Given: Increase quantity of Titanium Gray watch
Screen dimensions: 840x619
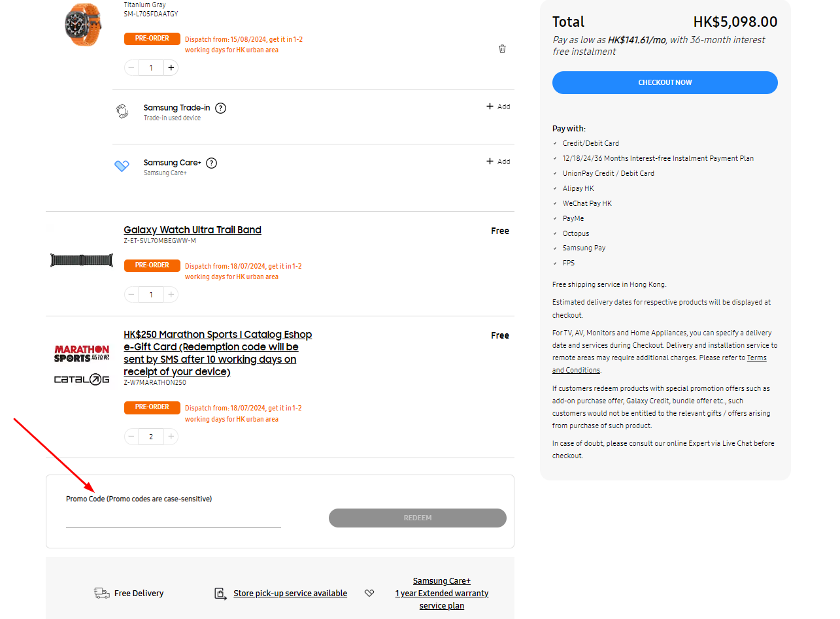Looking at the screenshot, I should (171, 68).
